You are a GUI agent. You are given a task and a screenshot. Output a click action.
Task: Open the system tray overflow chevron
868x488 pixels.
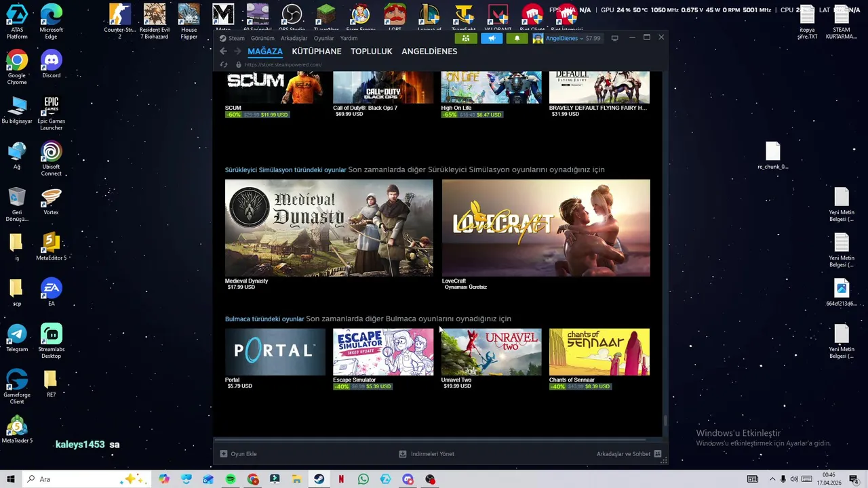click(772, 479)
